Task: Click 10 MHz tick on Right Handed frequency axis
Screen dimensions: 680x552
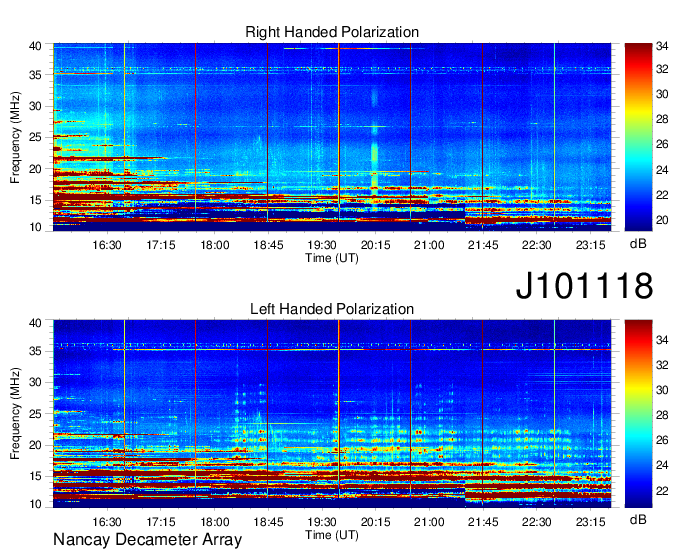Action: [x=35, y=227]
